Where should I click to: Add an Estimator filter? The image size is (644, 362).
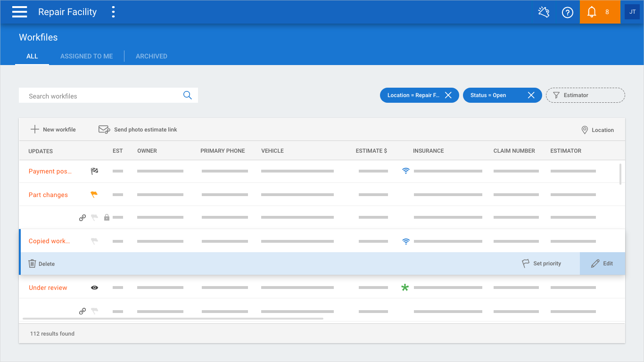point(586,95)
